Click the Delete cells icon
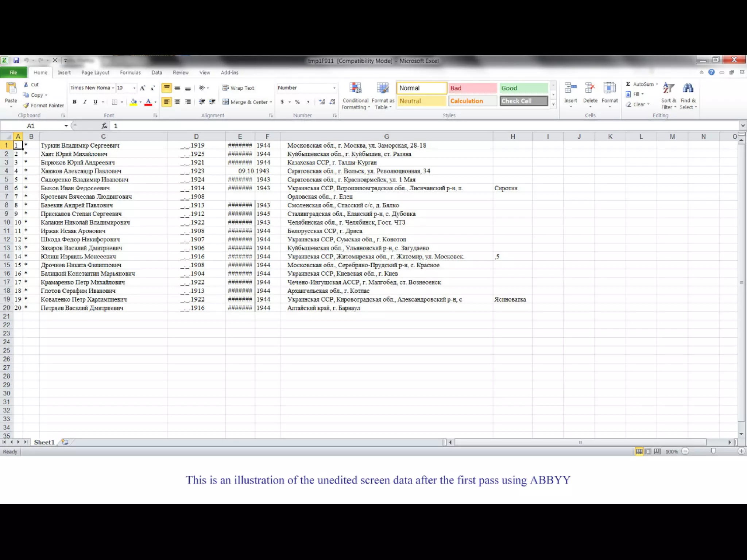Viewport: 747px width, 560px height. tap(590, 88)
